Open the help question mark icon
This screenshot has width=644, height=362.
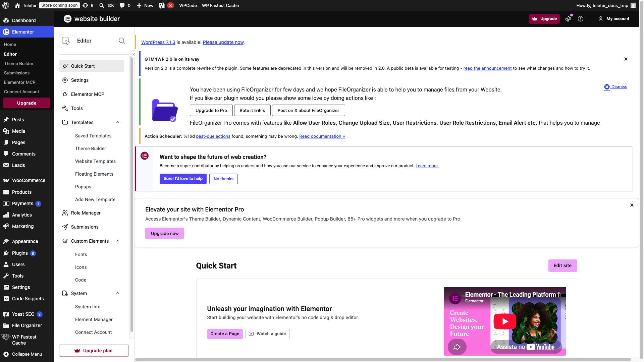coord(581,19)
